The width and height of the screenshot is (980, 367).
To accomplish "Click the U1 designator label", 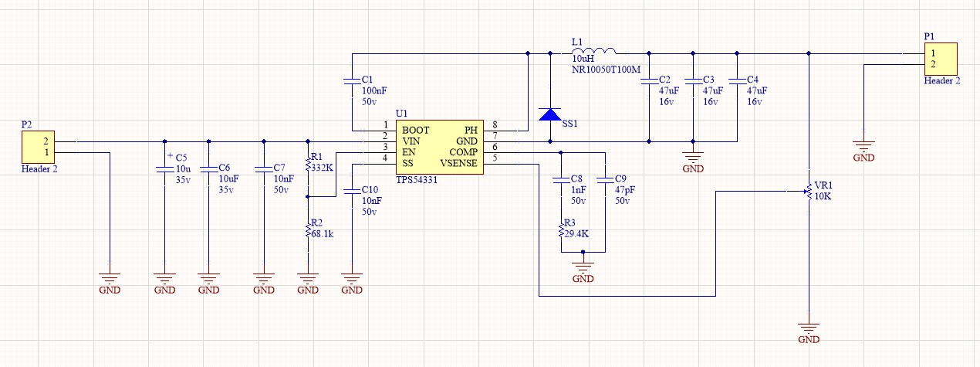I will tap(400, 114).
